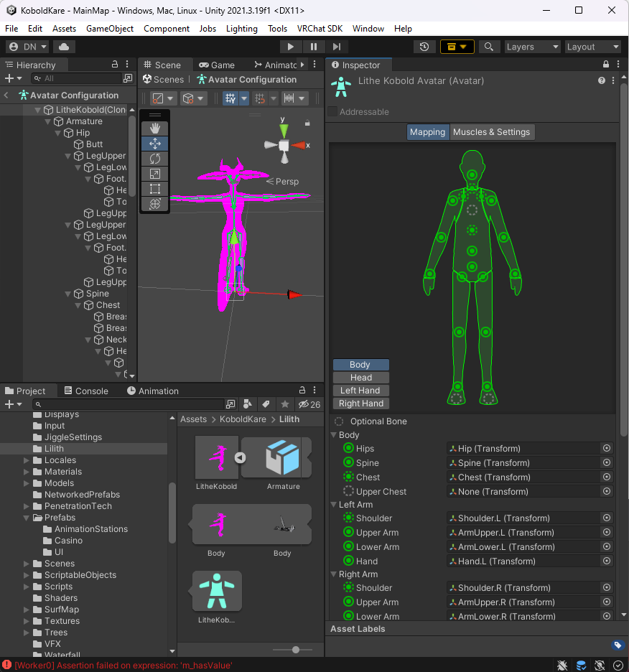Show the Head bone mapping view
Image resolution: width=629 pixels, height=672 pixels.
(361, 378)
